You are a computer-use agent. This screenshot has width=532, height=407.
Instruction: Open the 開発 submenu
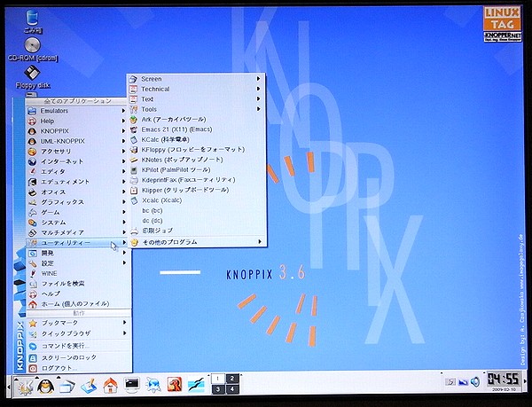[77, 253]
